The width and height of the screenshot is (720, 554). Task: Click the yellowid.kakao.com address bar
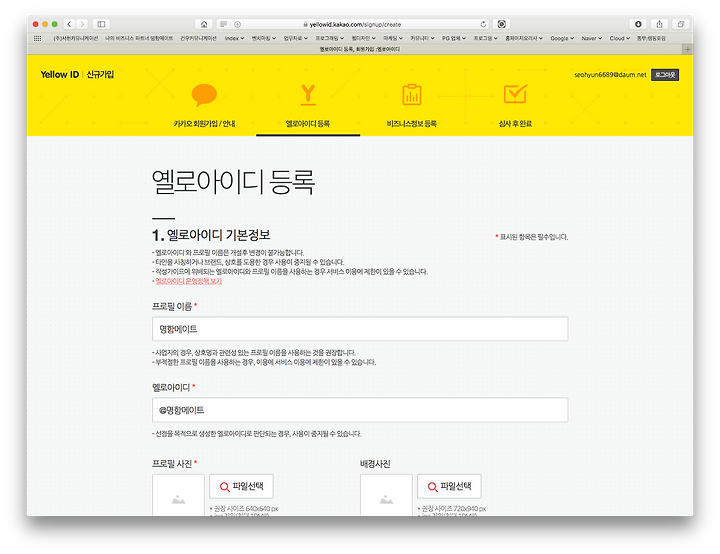(x=352, y=24)
